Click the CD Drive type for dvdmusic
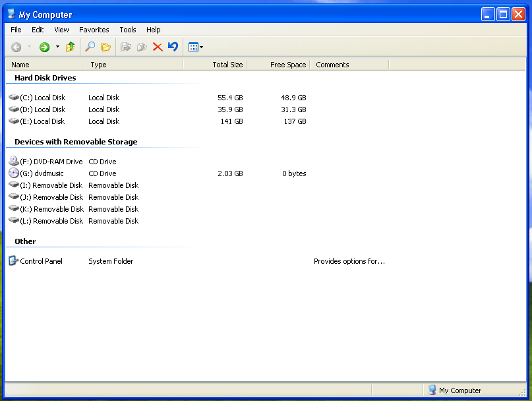Image resolution: width=532 pixels, height=401 pixels. tap(102, 173)
